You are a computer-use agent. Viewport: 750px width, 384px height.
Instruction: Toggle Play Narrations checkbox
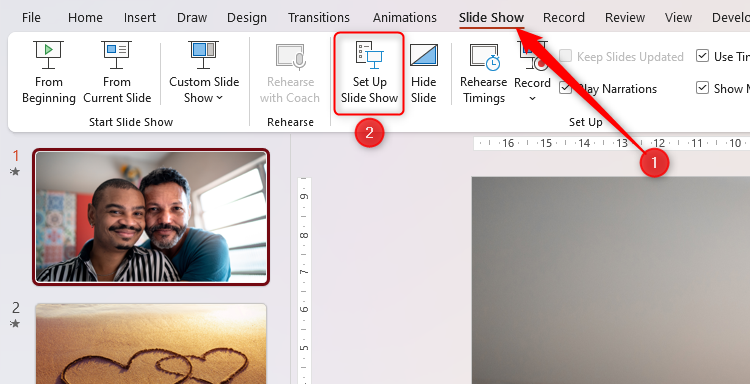[x=565, y=88]
